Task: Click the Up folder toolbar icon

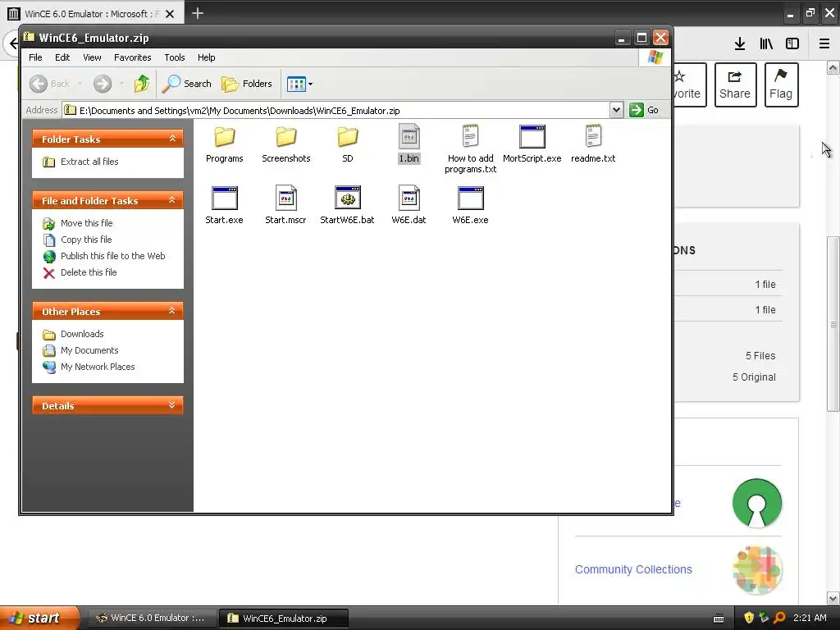Action: (x=142, y=84)
